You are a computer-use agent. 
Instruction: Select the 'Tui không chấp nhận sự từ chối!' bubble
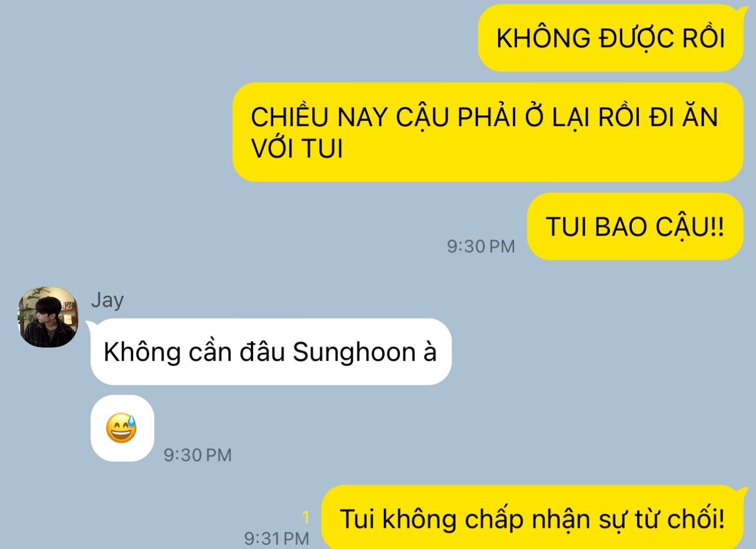[532, 518]
